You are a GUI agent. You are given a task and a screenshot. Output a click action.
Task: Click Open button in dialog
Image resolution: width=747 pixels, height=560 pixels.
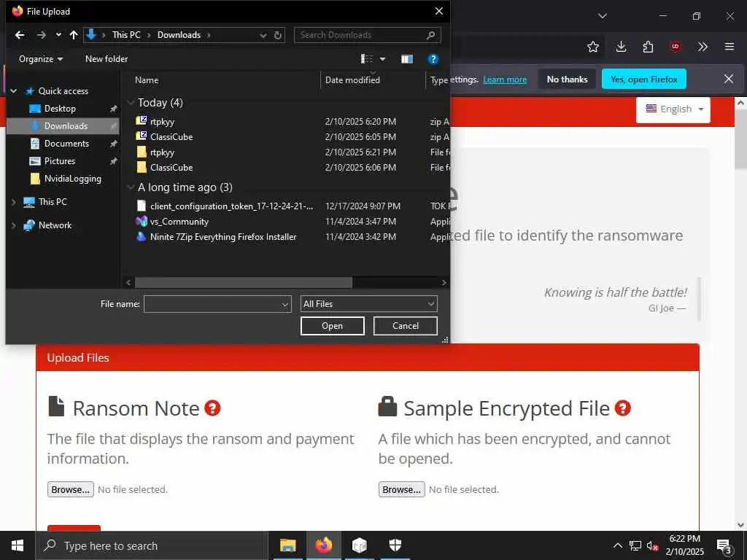[x=332, y=326]
